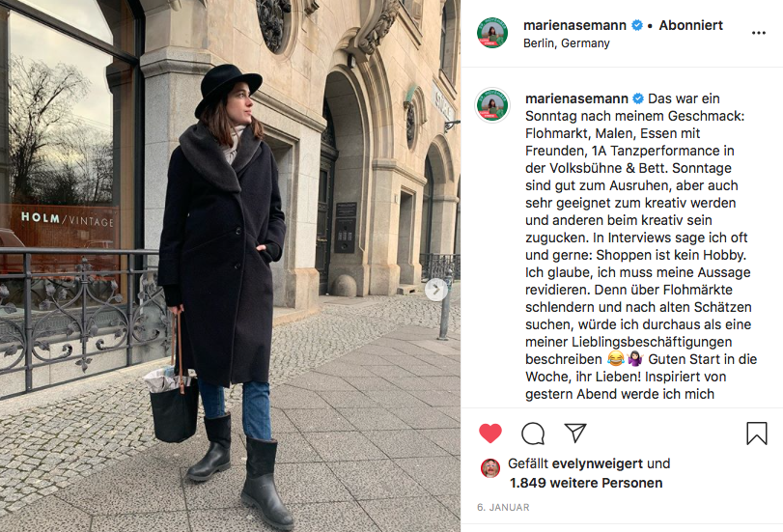This screenshot has height=532, width=783.
Task: Click the Abonniert following button
Action: [690, 25]
